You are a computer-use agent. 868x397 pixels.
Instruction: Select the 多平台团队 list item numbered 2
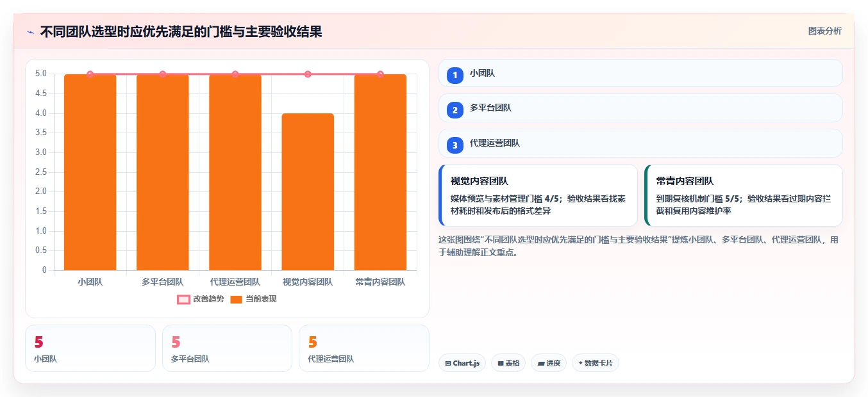[640, 108]
